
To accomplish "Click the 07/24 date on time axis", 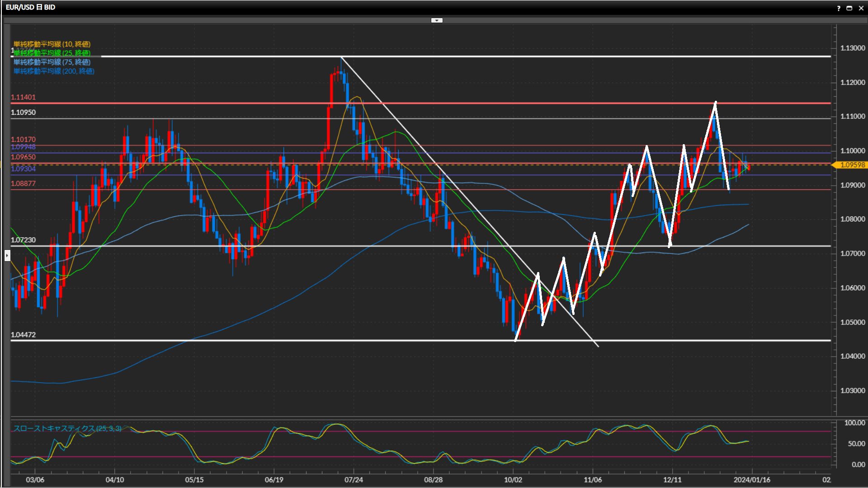I will point(354,480).
